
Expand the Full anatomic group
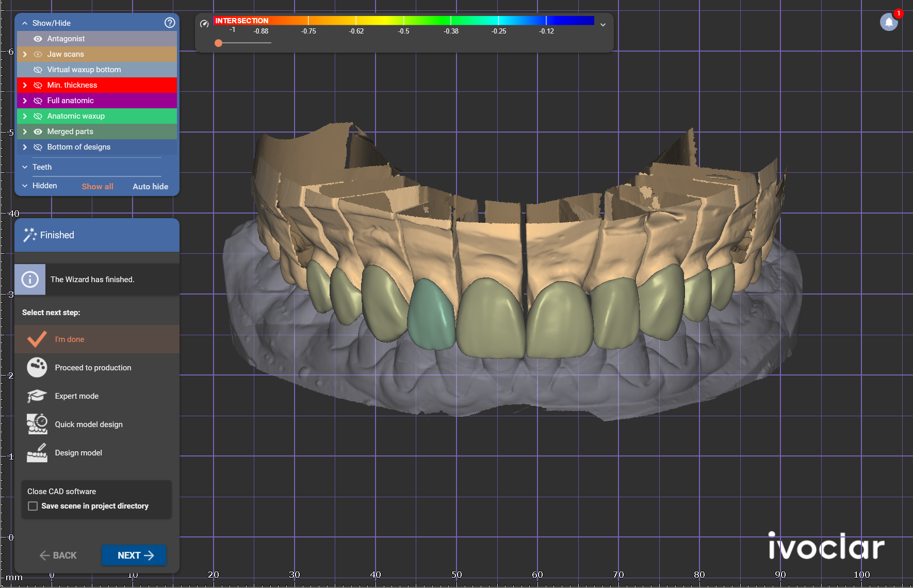[25, 101]
